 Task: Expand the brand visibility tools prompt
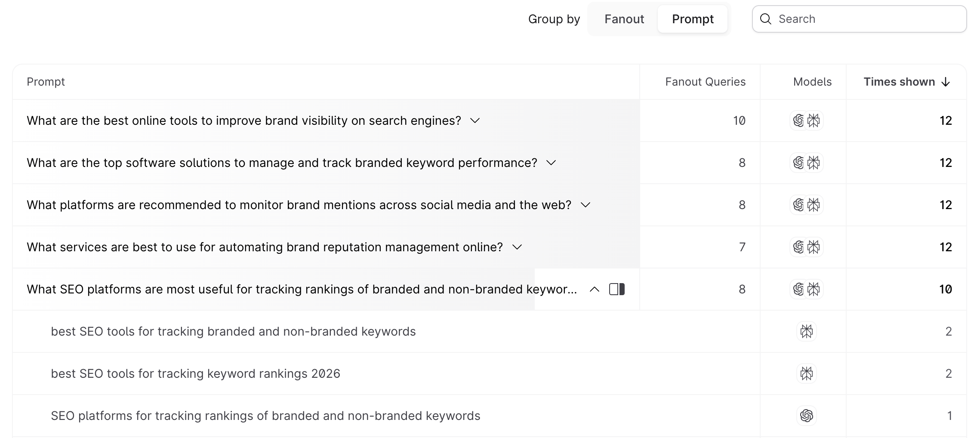pos(475,120)
